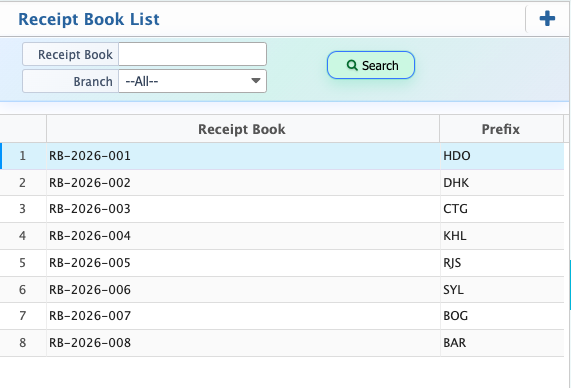Select row RB-2026-001
The height and width of the screenshot is (388, 571).
click(282, 156)
